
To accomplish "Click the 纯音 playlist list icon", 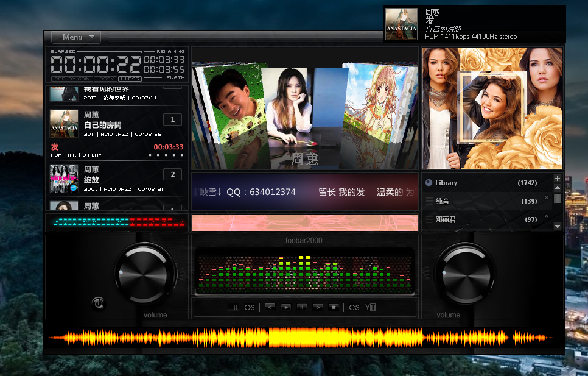I will (429, 201).
